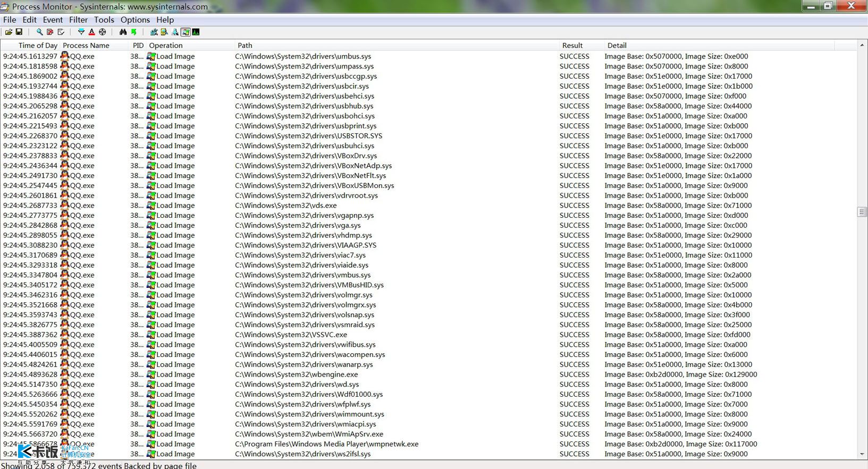
Task: Click the QQ penguin icon in the Wdf01000.sys row
Action: 65,394
